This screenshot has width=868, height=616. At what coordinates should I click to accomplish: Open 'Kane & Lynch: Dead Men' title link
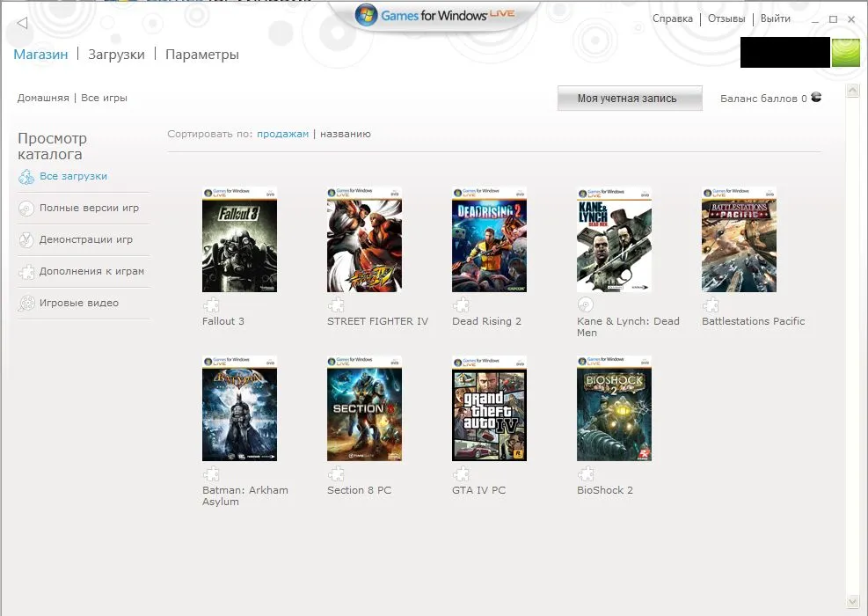click(628, 326)
